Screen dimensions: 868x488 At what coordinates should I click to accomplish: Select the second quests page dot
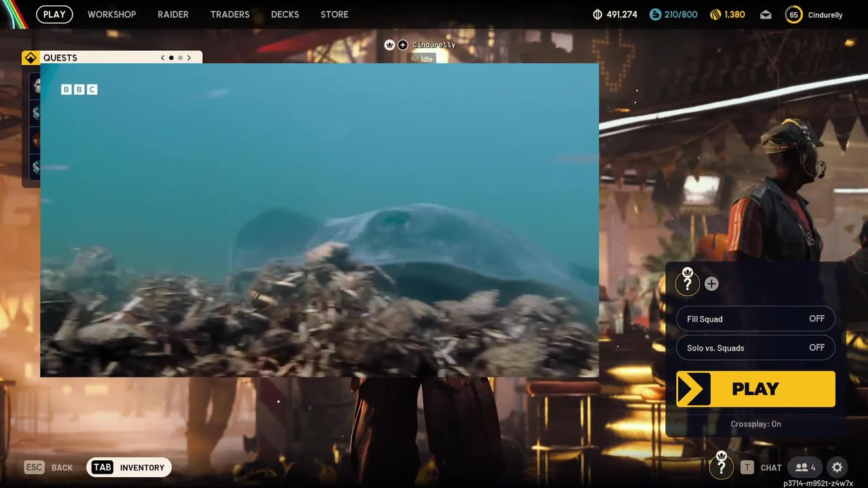(x=180, y=58)
